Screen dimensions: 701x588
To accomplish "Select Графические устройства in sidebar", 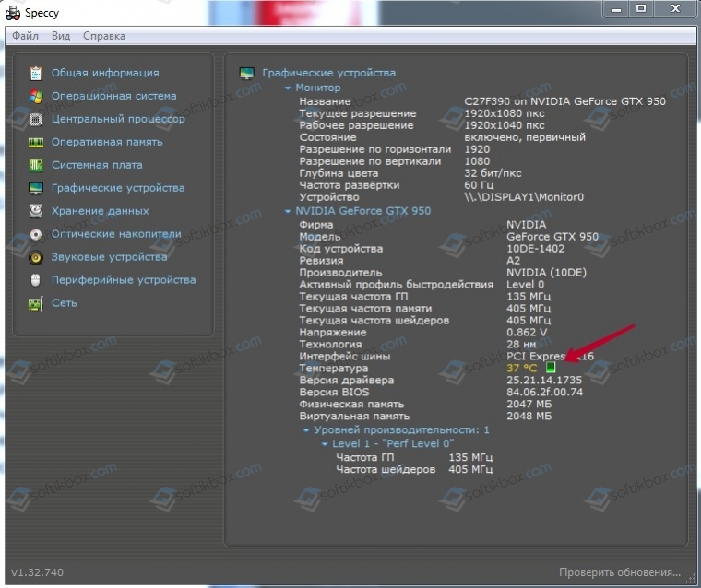I will pyautogui.click(x=118, y=188).
